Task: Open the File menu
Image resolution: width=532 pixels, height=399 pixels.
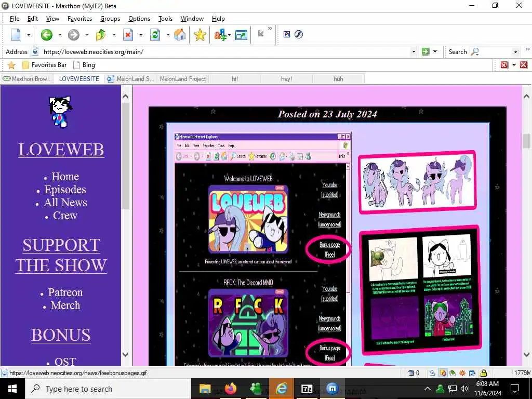Action: click(x=14, y=19)
